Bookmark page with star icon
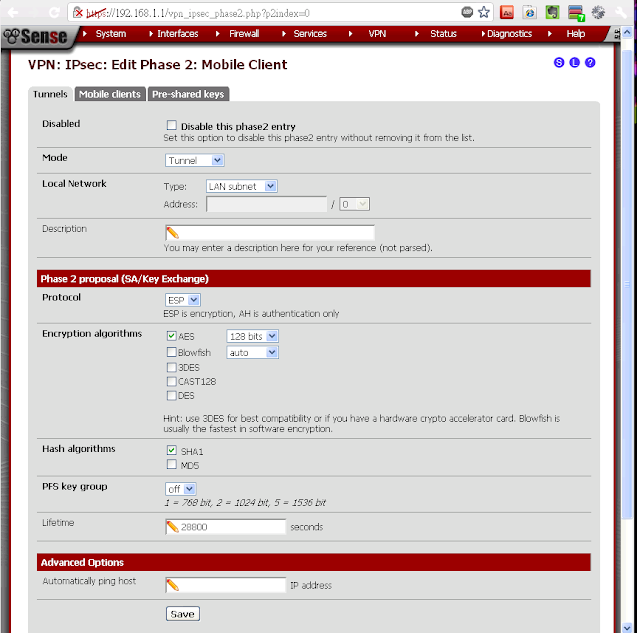This screenshot has width=640, height=633. click(484, 12)
